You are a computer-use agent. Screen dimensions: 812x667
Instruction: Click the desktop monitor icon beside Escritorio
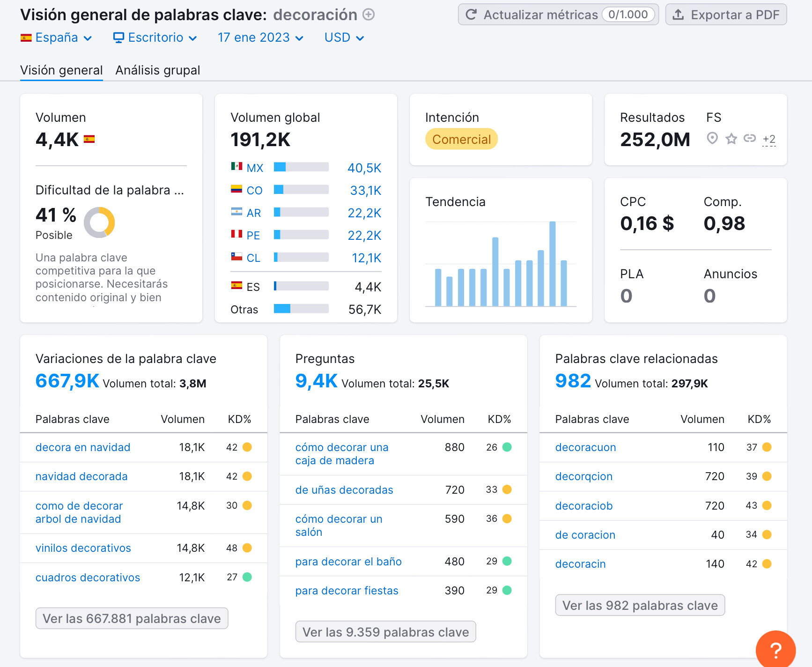(119, 37)
